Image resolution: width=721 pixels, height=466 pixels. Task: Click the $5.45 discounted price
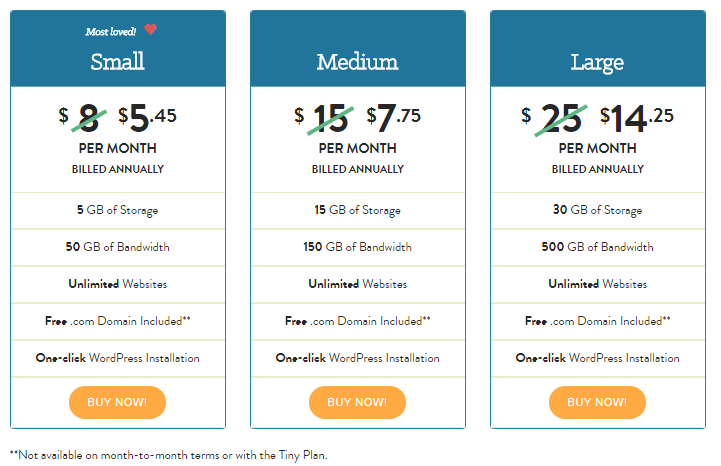pos(147,117)
